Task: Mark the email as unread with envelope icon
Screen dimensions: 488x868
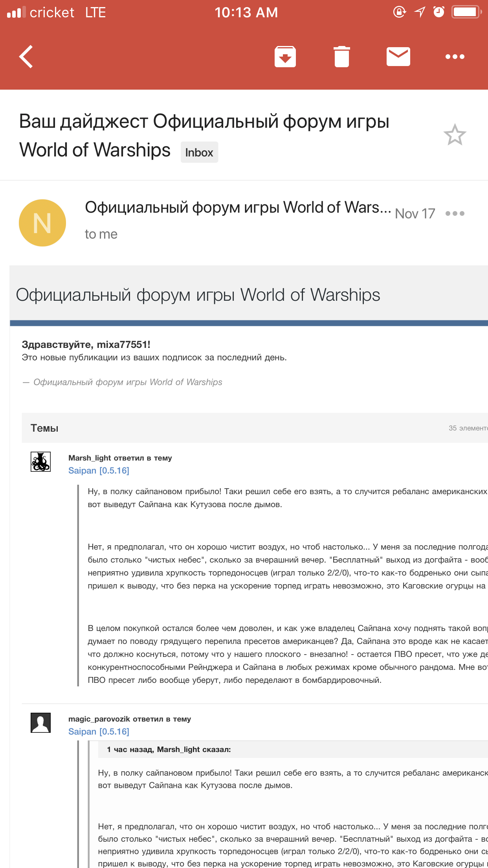Action: click(x=398, y=57)
